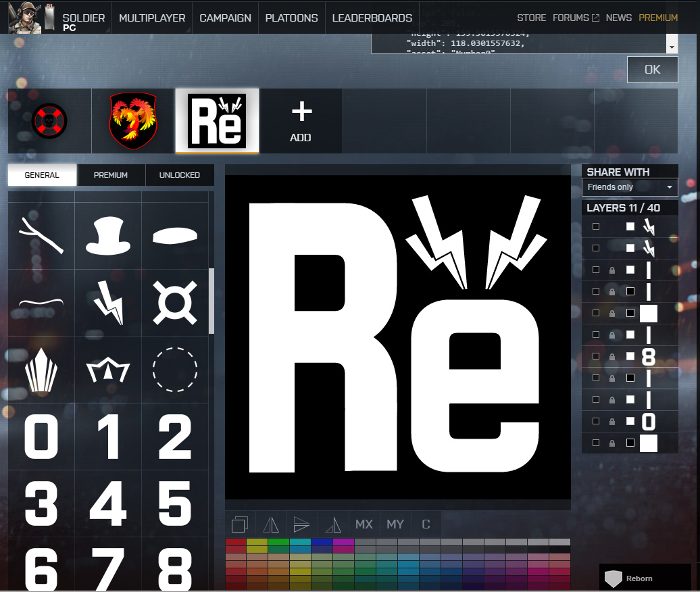Add the number 8 shape from library
700x592 pixels.
click(x=175, y=570)
